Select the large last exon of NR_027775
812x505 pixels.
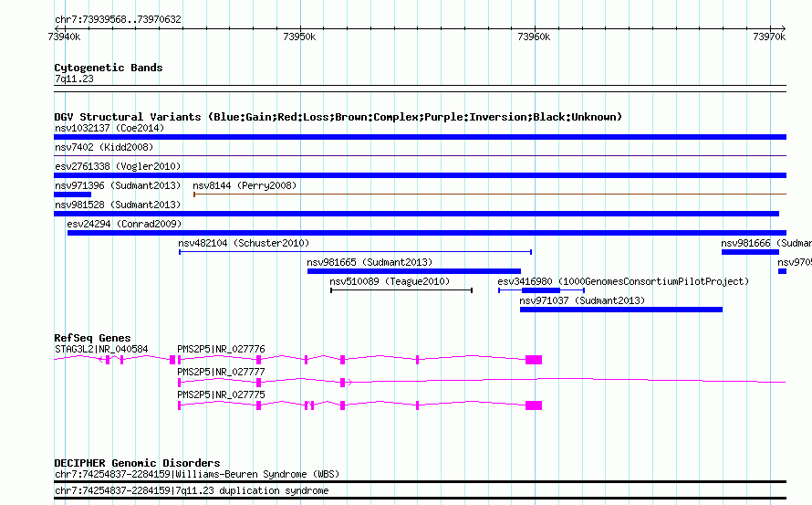(534, 405)
